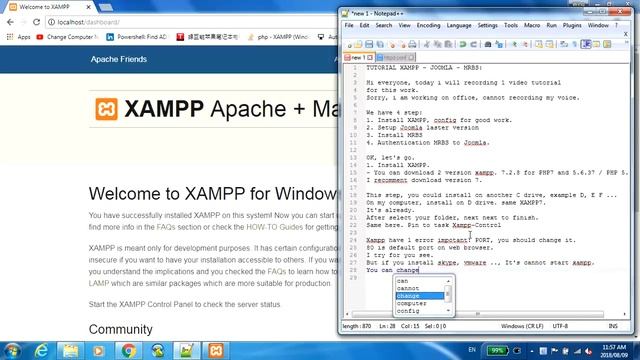Click the Copy icon in Notepad++ toolbar

pyautogui.click(x=438, y=44)
